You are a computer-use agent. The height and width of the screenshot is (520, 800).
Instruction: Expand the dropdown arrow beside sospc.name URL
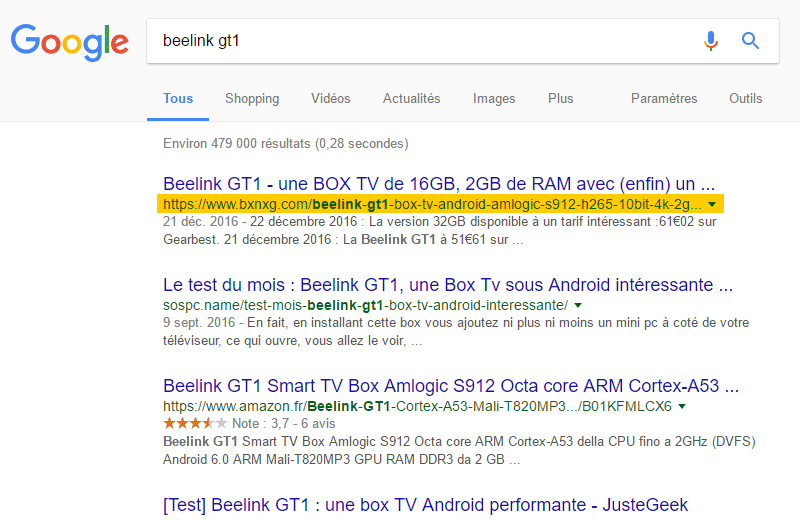click(578, 306)
